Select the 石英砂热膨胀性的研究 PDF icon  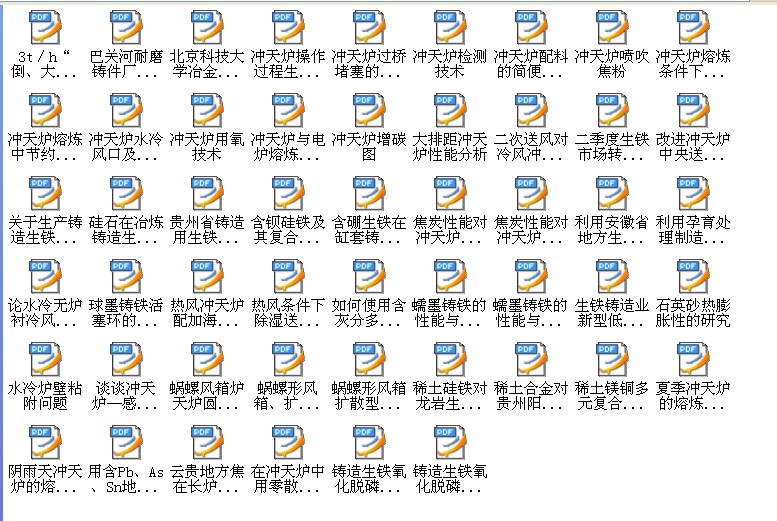tap(693, 276)
